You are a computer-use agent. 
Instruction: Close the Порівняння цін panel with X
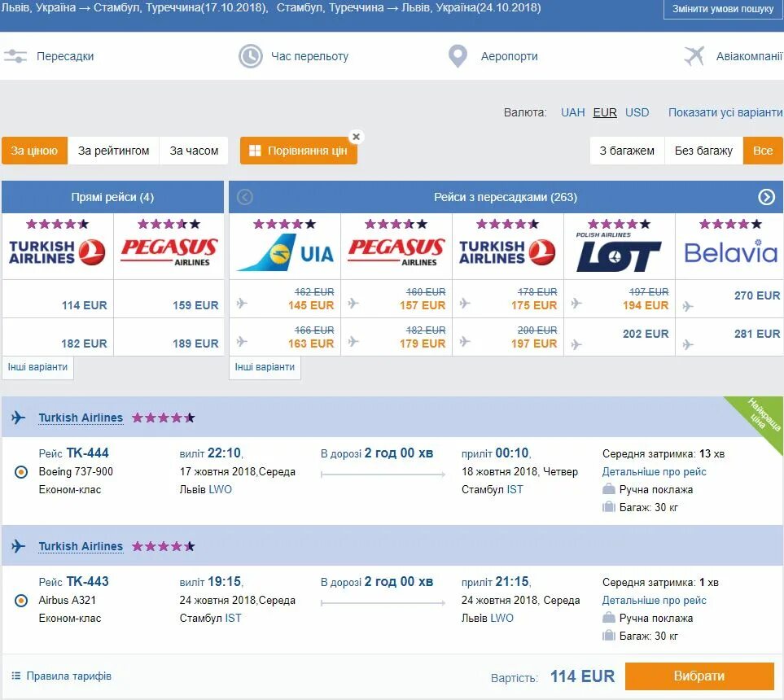tap(356, 137)
